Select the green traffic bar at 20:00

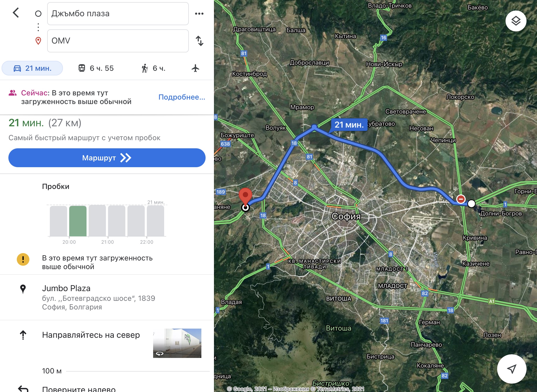click(78, 221)
